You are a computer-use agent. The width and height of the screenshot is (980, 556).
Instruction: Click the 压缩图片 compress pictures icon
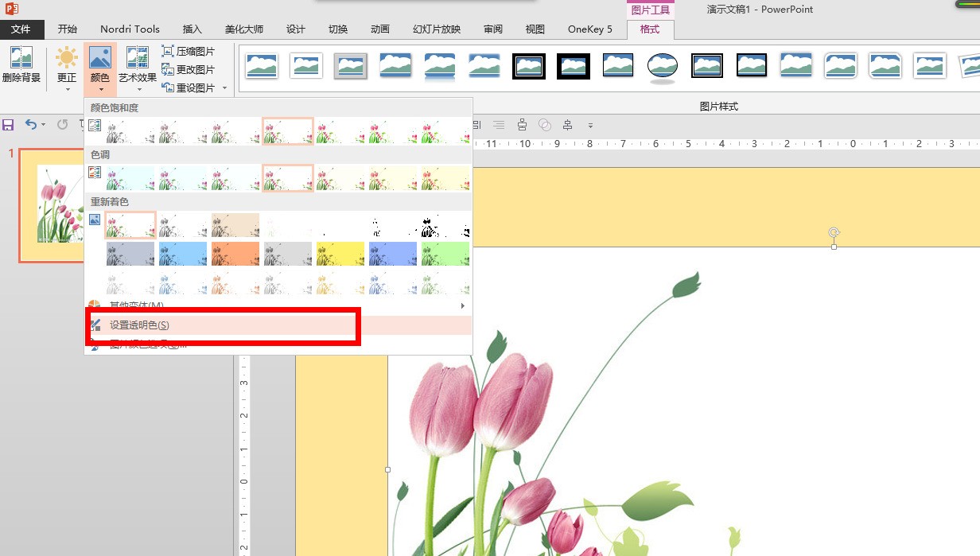pyautogui.click(x=168, y=51)
